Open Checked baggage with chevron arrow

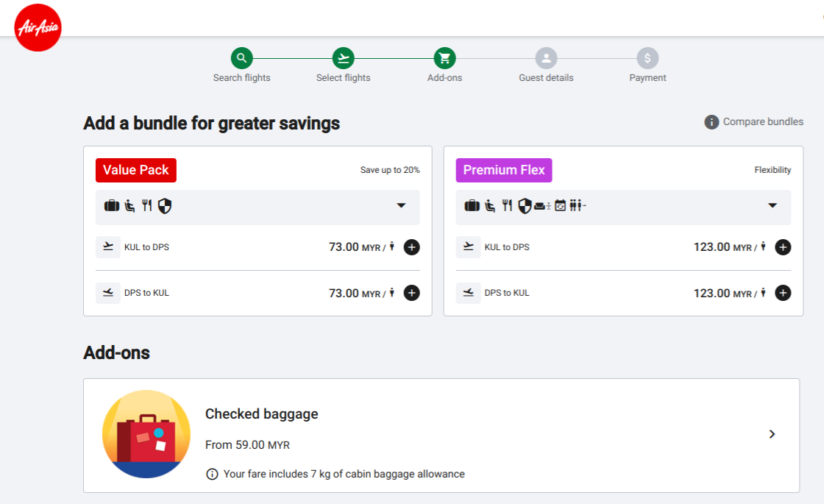(x=772, y=434)
